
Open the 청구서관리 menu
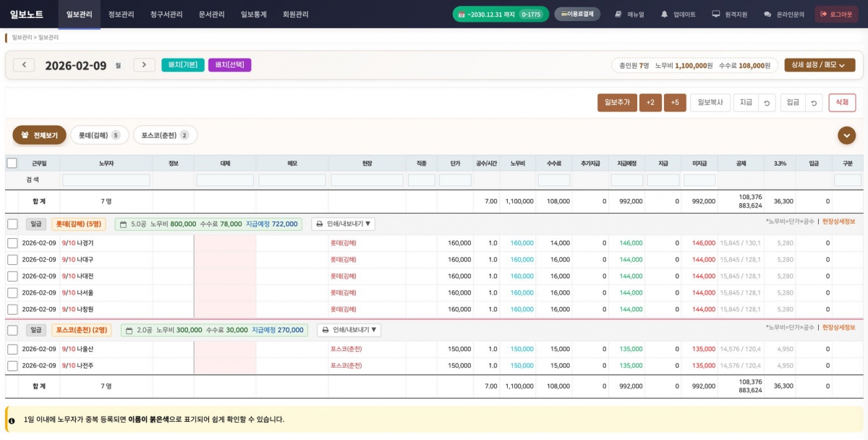tap(166, 14)
